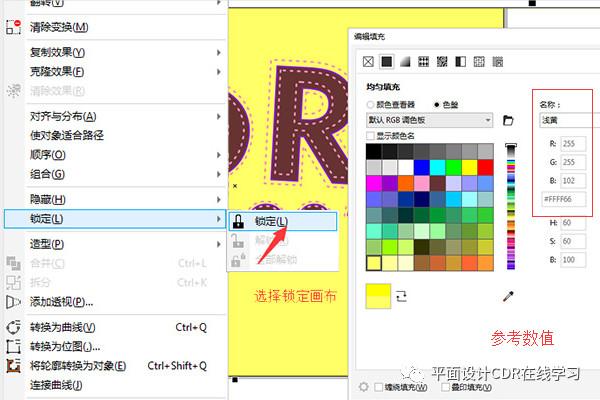This screenshot has height=400, width=600.
Task: Click the highlighted 锁定(L) parent menu item
Action: 115,219
